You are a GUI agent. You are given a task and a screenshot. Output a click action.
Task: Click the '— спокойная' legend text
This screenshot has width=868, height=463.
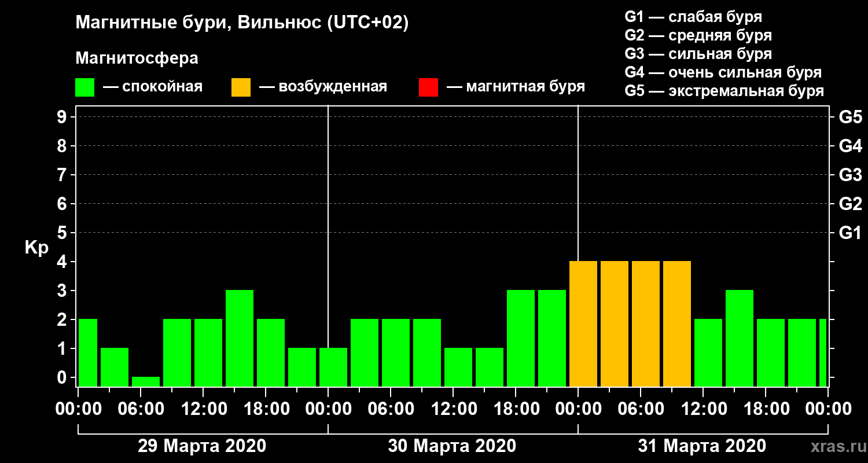(x=153, y=87)
